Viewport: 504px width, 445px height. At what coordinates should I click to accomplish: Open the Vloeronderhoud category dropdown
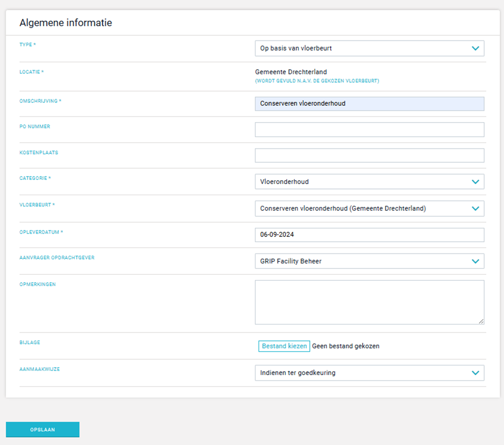click(369, 181)
